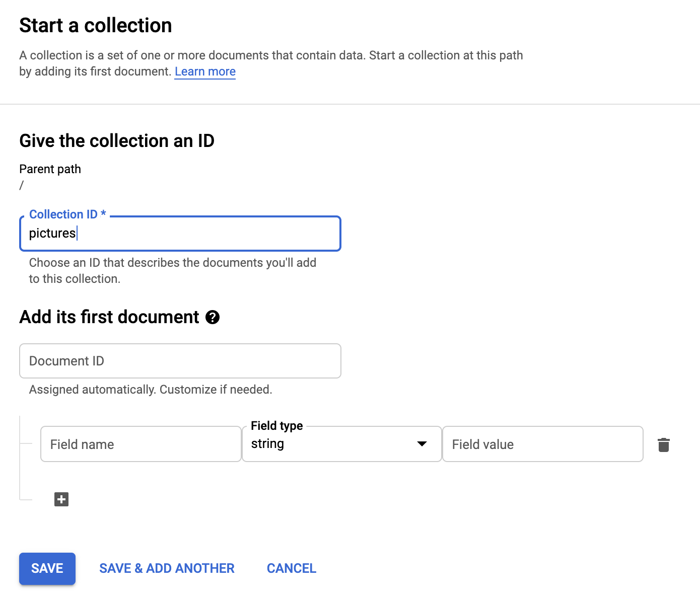Select the Field name input box
The width and height of the screenshot is (700, 603).
[x=141, y=444]
